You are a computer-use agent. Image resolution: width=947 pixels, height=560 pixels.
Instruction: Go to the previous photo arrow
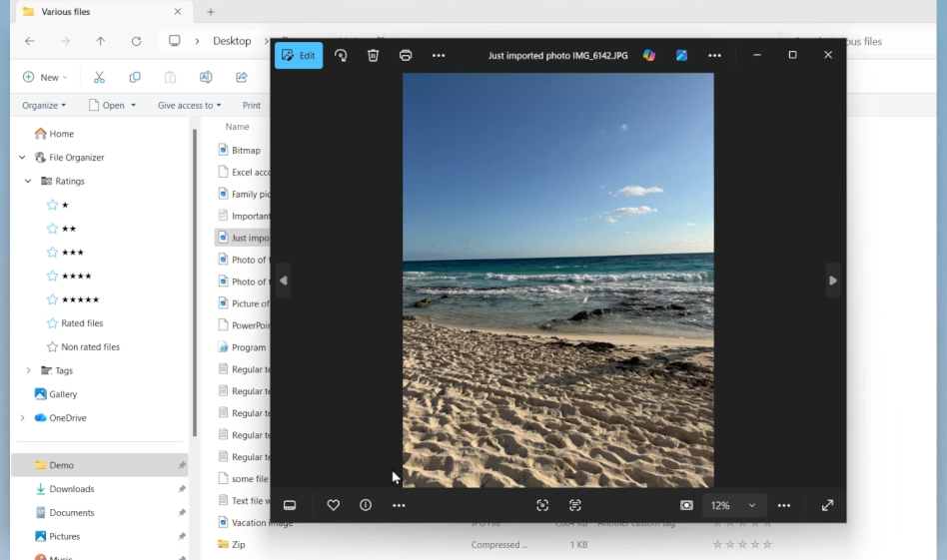pos(284,280)
